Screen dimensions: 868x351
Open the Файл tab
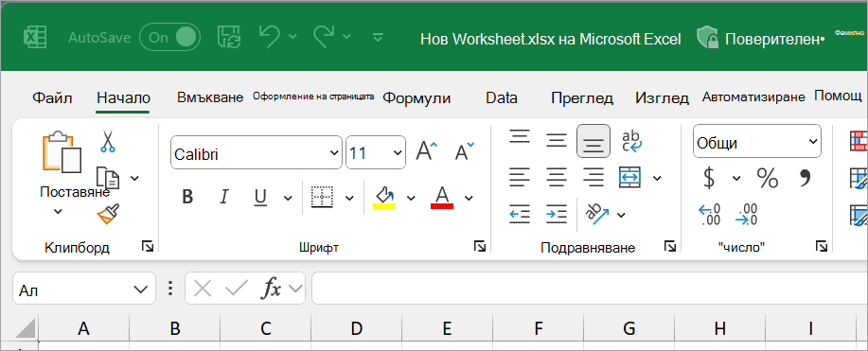point(52,98)
